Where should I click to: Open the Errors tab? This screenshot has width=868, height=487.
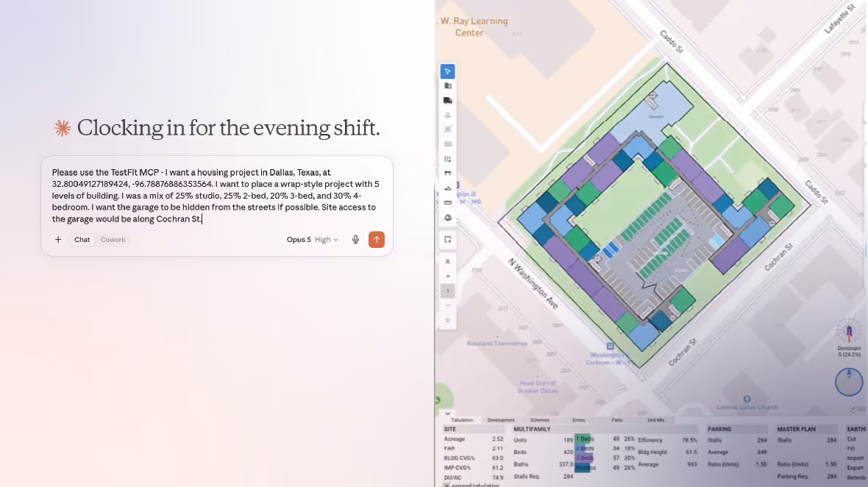point(578,420)
